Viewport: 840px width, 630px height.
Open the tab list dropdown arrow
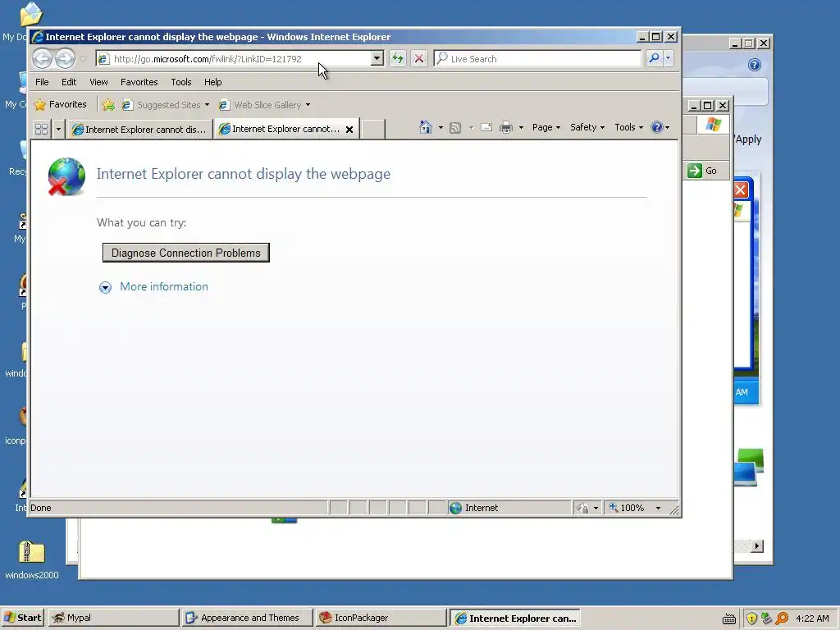pos(58,129)
